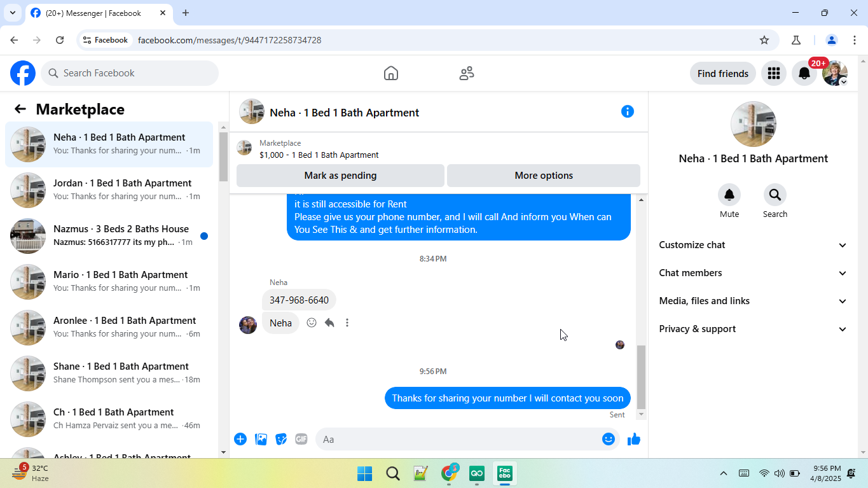The width and height of the screenshot is (868, 488).
Task: Open Jordan 1 Bed 1 Bath conversation
Action: pos(109,190)
